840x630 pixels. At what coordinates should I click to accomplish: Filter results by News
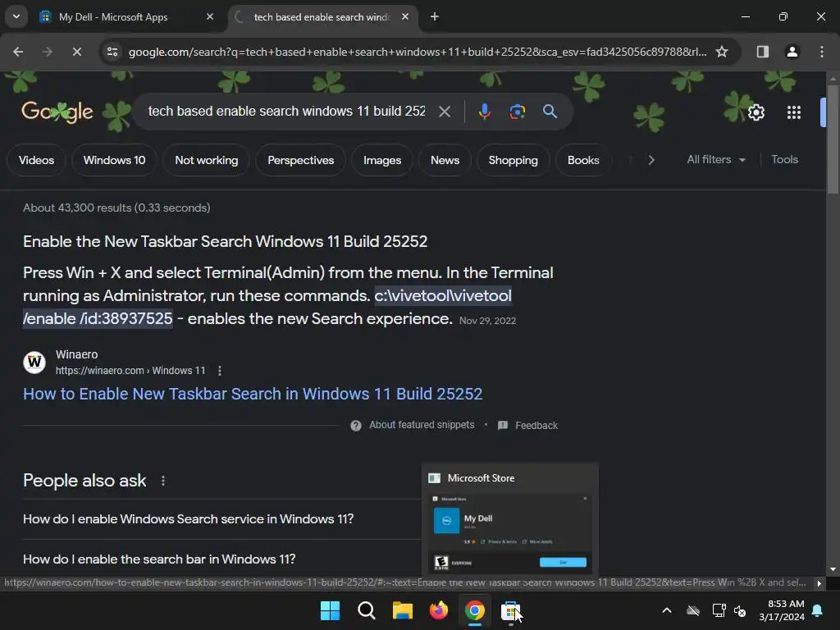445,160
